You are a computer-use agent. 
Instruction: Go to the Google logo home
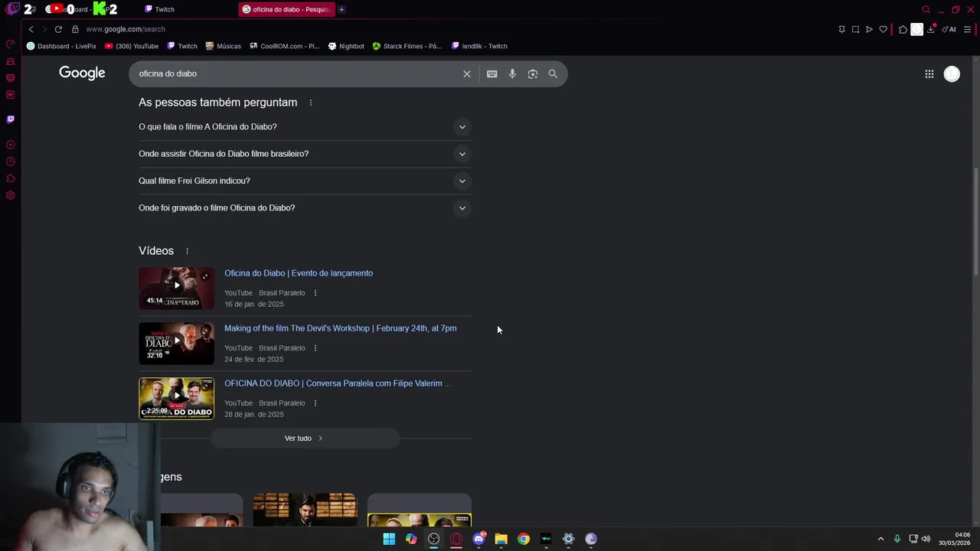[82, 73]
